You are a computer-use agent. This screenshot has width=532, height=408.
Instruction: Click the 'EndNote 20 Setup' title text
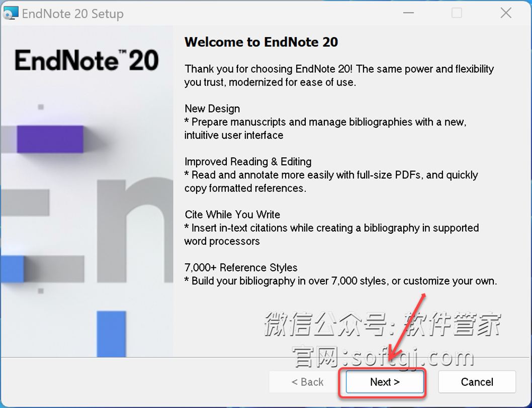click(72, 14)
